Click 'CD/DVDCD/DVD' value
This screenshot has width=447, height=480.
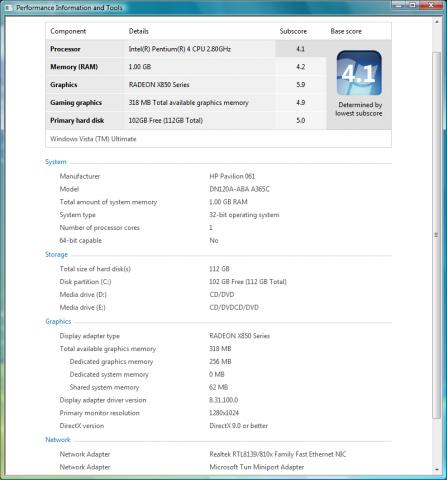pos(234,308)
